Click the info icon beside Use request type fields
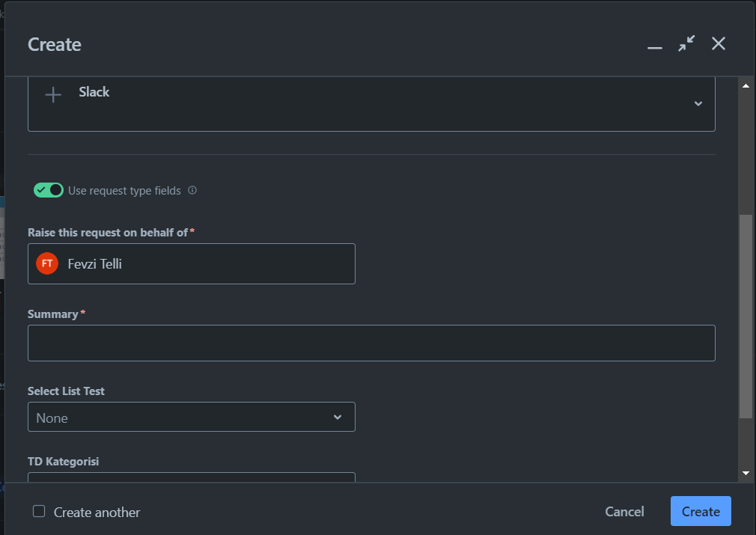 pos(192,191)
